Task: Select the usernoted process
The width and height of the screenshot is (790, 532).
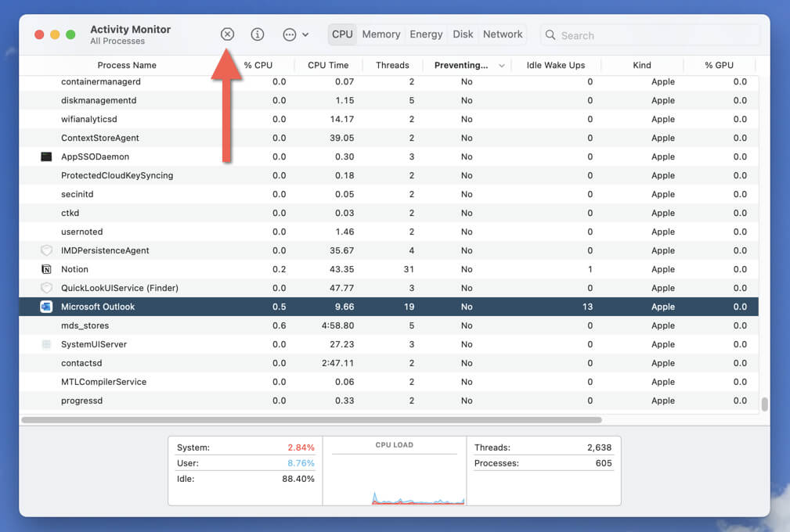Action: [x=388, y=232]
